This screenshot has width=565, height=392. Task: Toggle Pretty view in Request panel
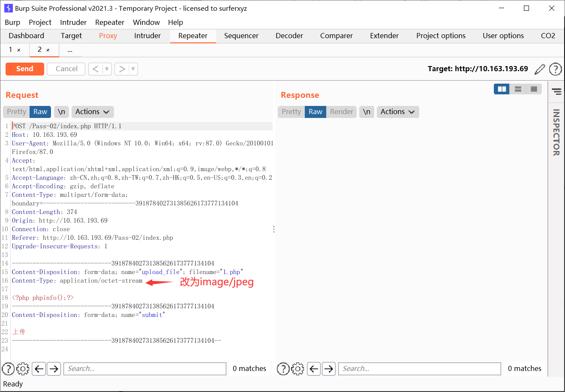click(16, 112)
